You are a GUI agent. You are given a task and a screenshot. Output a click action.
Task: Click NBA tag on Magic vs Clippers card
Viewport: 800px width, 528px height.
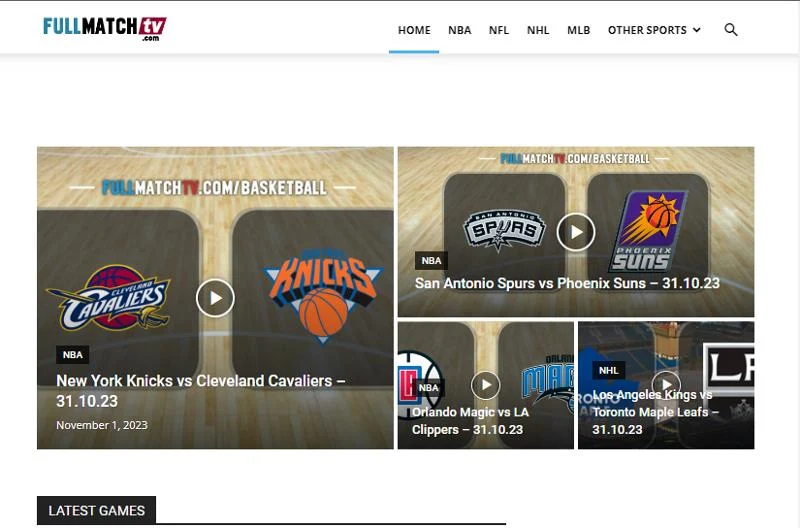(429, 388)
